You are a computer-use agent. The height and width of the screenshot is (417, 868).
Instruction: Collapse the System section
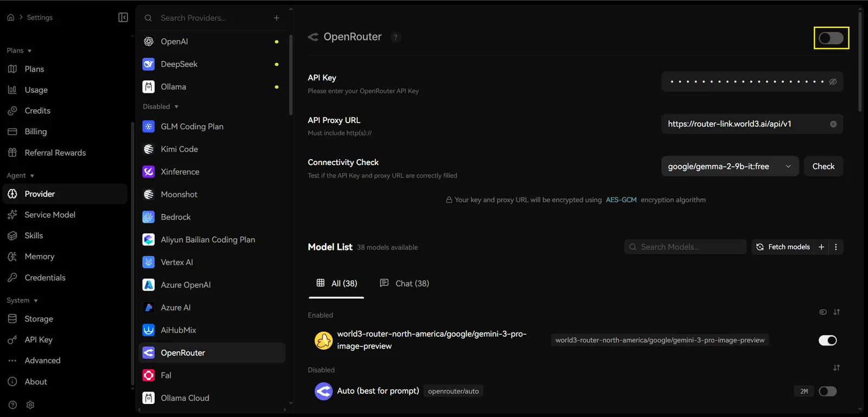[x=22, y=300]
